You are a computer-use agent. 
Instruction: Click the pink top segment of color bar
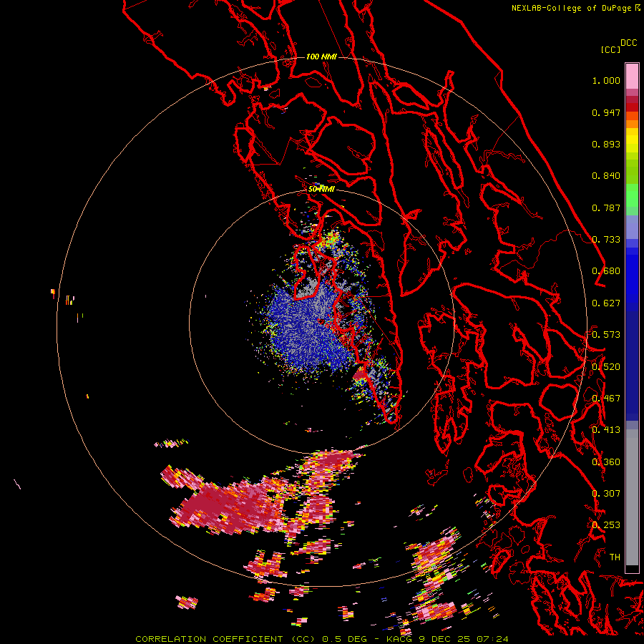tap(632, 76)
